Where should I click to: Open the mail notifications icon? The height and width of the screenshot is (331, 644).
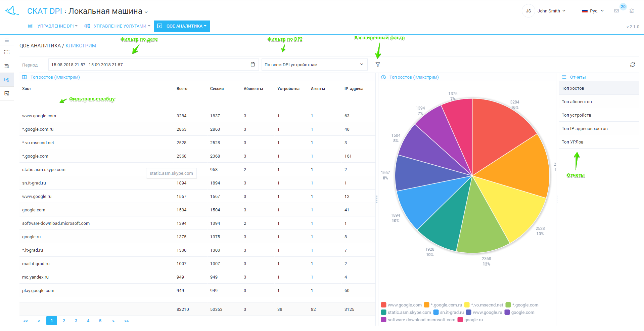(x=616, y=11)
